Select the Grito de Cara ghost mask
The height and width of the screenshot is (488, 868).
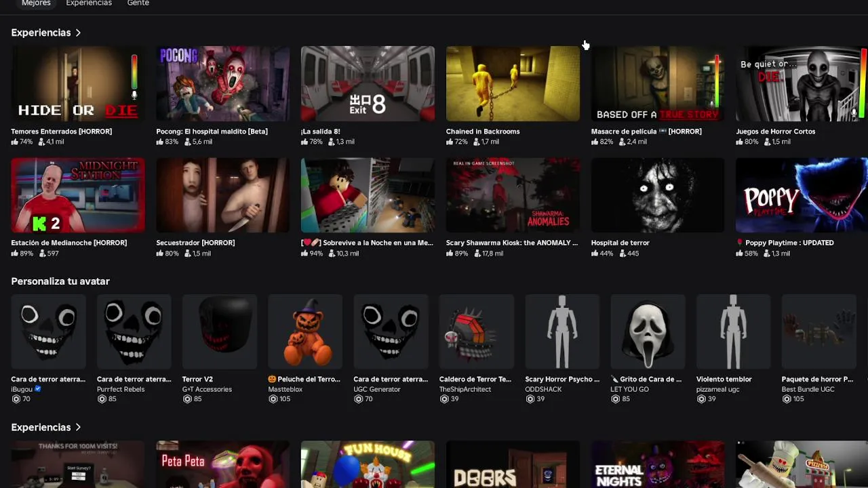click(648, 332)
